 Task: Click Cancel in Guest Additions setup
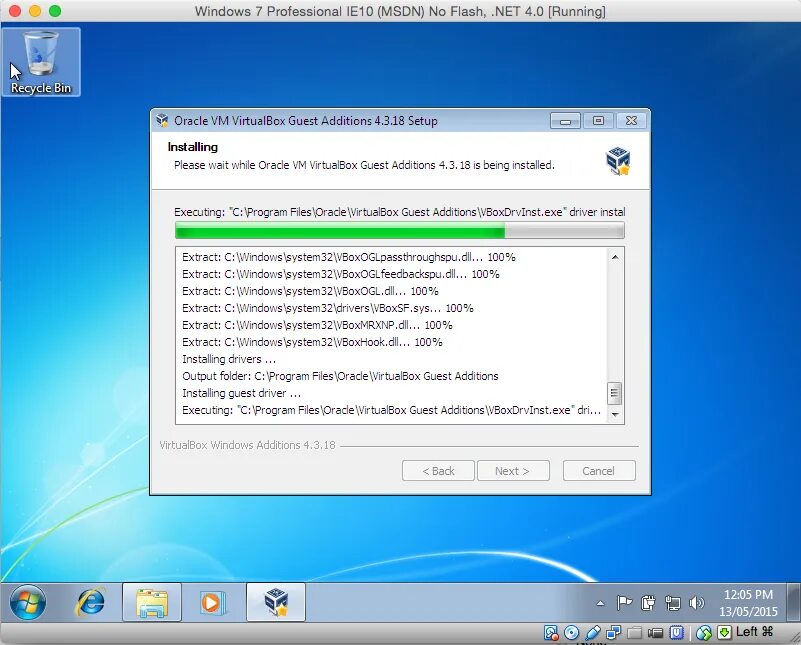(599, 471)
